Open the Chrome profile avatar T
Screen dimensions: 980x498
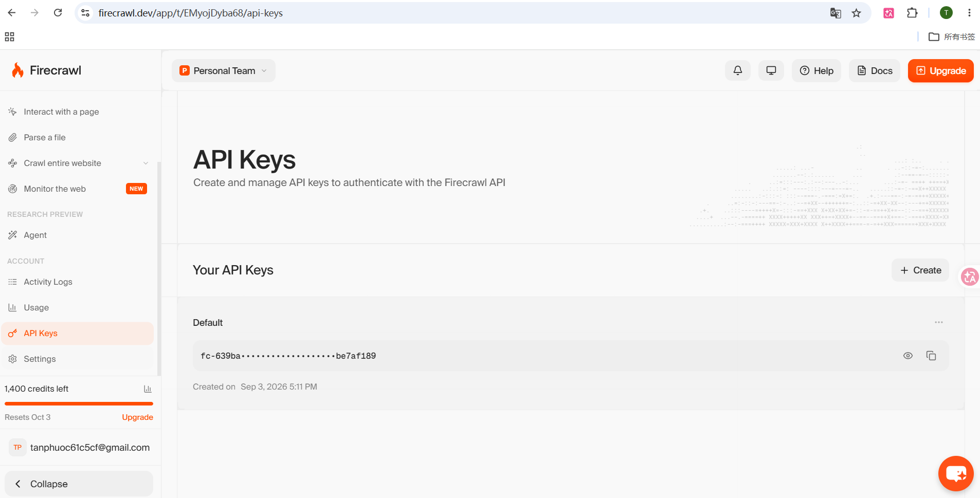click(x=946, y=13)
